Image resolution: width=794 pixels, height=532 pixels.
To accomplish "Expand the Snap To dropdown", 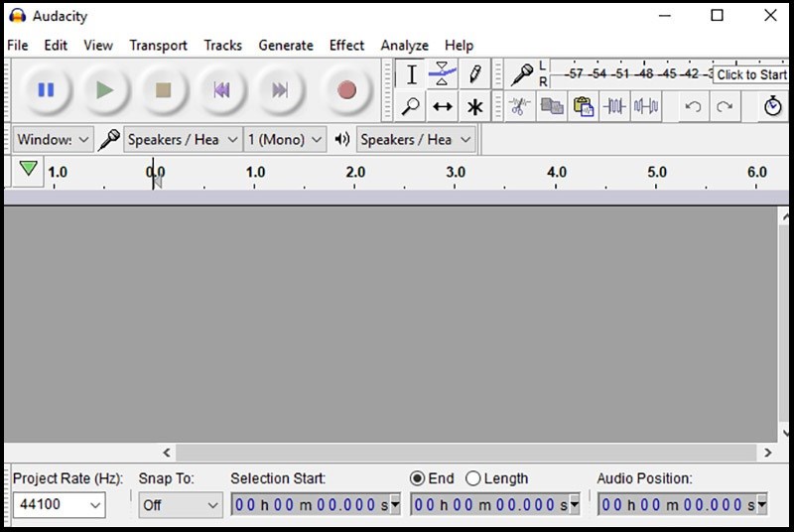I will click(x=180, y=505).
